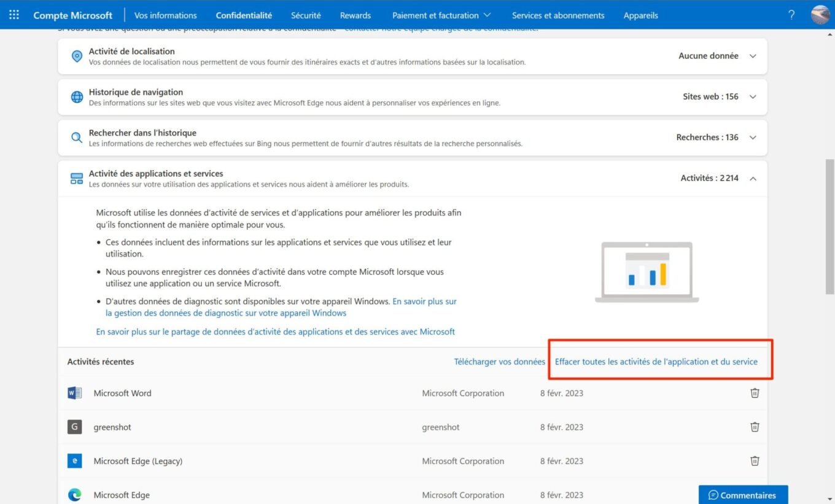
Task: Open the Commentaires feedback button
Action: pos(743,495)
